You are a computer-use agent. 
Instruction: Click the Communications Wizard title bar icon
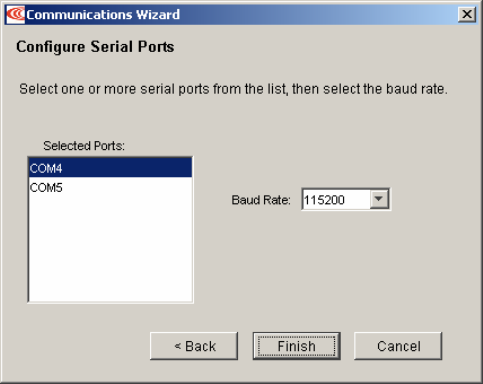[15, 15]
